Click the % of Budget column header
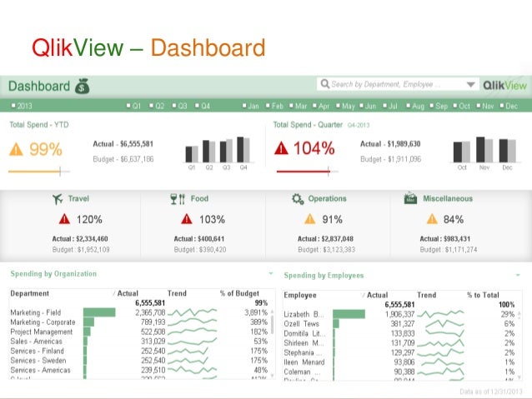This screenshot has width=532, height=399. [239, 293]
